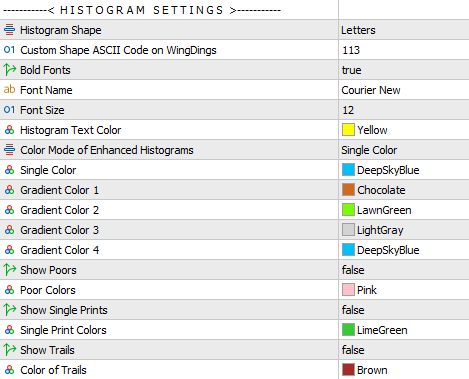Select the 'Bold Fonts' parameter label
Viewport: 469px width, 379px height.
click(x=45, y=70)
